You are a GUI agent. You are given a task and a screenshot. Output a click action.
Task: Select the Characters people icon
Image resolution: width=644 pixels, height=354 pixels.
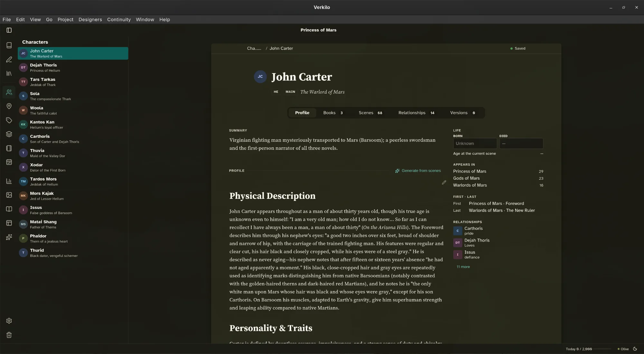tap(9, 92)
